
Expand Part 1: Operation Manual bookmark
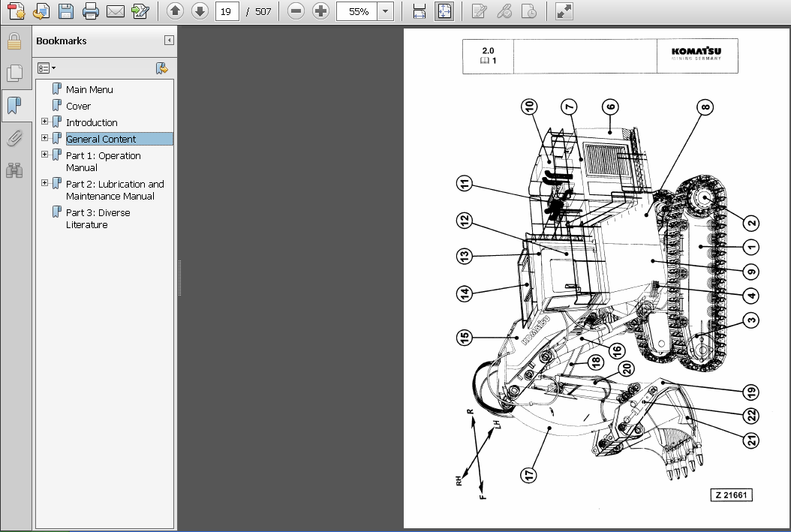(44, 155)
